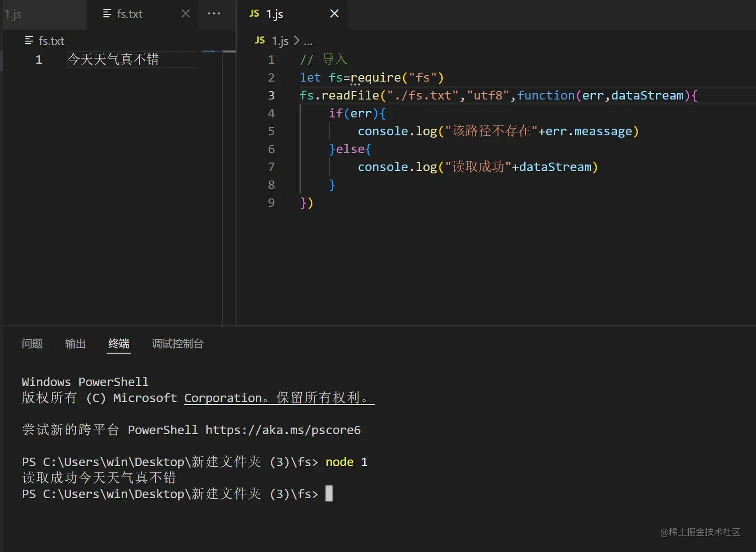
Task: Close the fs.txt editor tab
Action: (185, 13)
